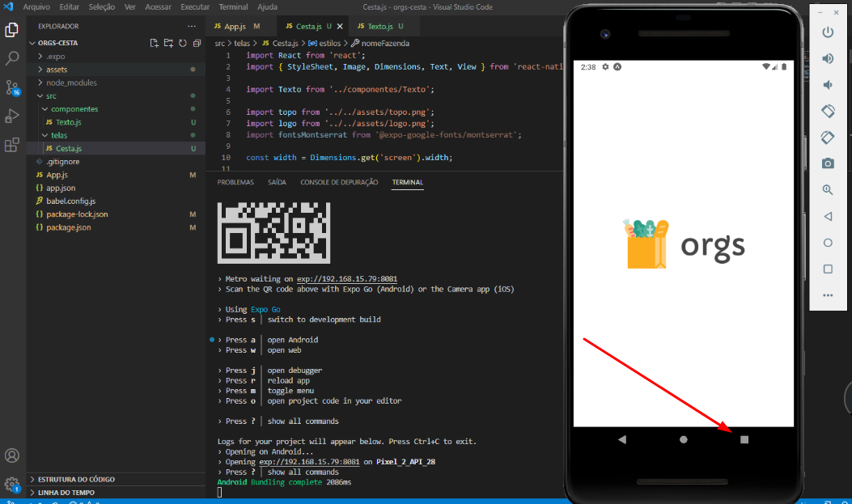This screenshot has height=504, width=852.
Task: Open the Extensions view
Action: click(x=11, y=145)
